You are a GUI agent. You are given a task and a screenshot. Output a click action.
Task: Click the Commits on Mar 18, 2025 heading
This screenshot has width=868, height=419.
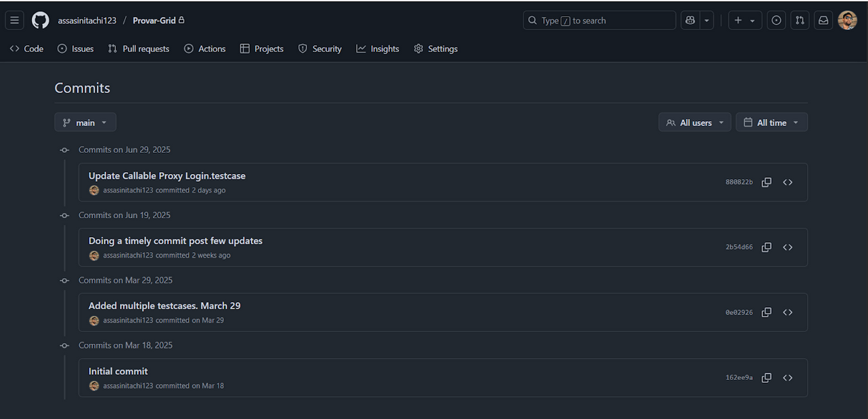click(x=125, y=345)
